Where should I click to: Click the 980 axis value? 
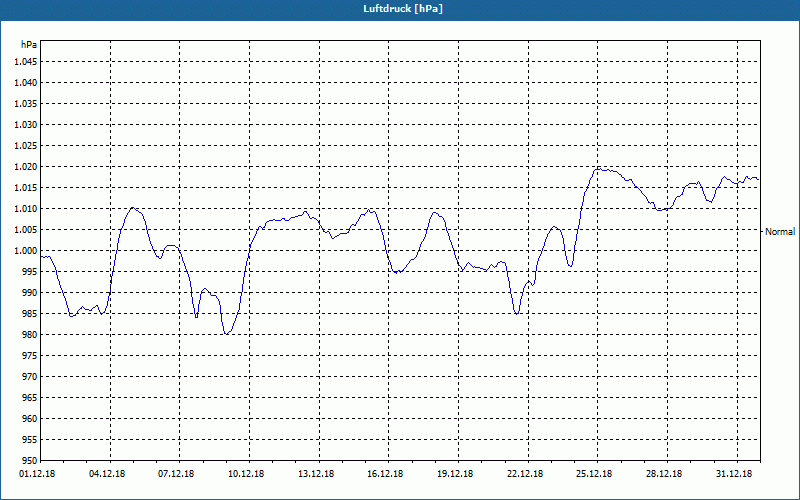coord(30,335)
